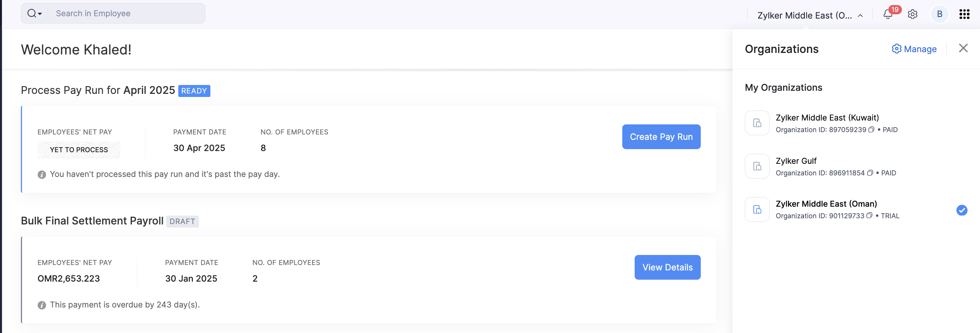The width and height of the screenshot is (980, 333).
Task: Click the Kuwait organization building icon
Action: point(757,123)
